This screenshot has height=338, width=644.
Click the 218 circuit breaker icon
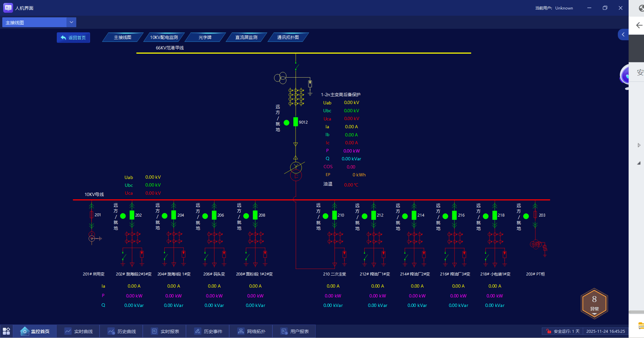[495, 215]
